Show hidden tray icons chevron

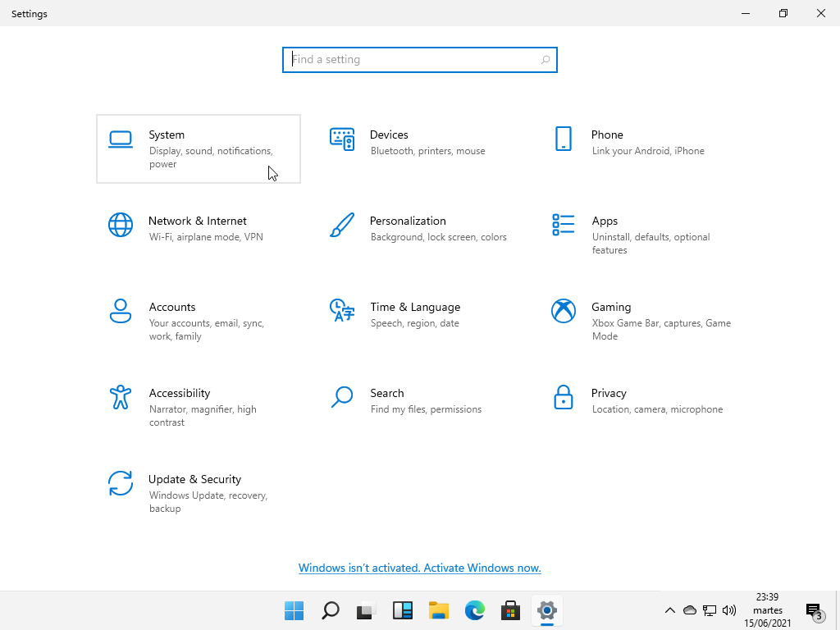[669, 610]
